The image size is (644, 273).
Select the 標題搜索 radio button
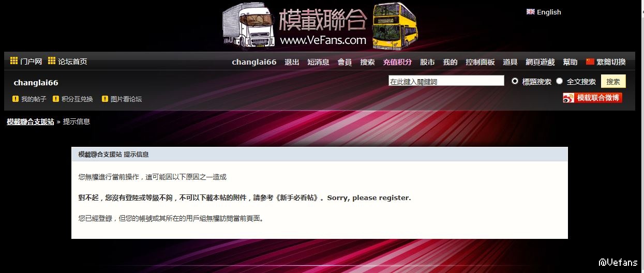point(515,81)
